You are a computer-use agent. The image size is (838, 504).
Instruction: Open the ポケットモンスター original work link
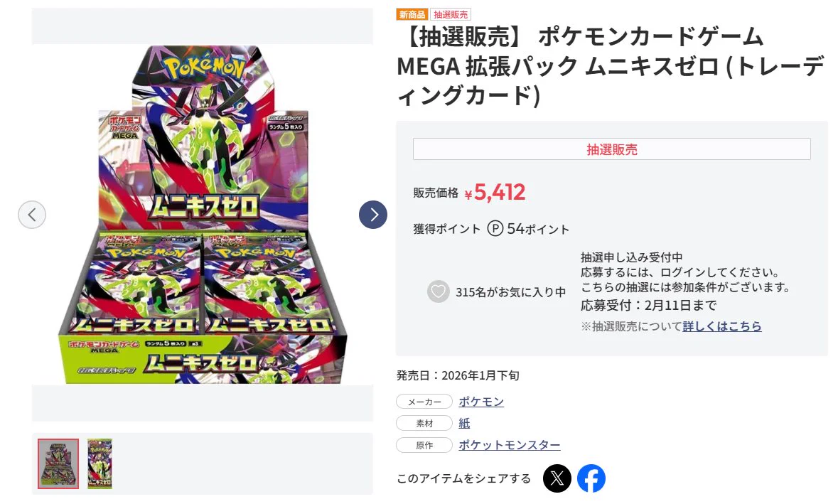click(510, 445)
